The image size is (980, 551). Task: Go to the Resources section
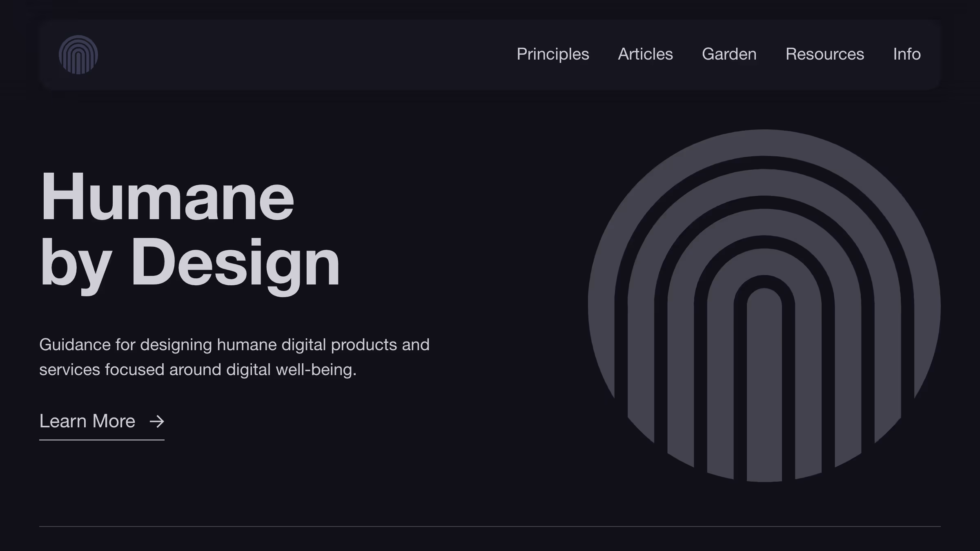click(825, 54)
